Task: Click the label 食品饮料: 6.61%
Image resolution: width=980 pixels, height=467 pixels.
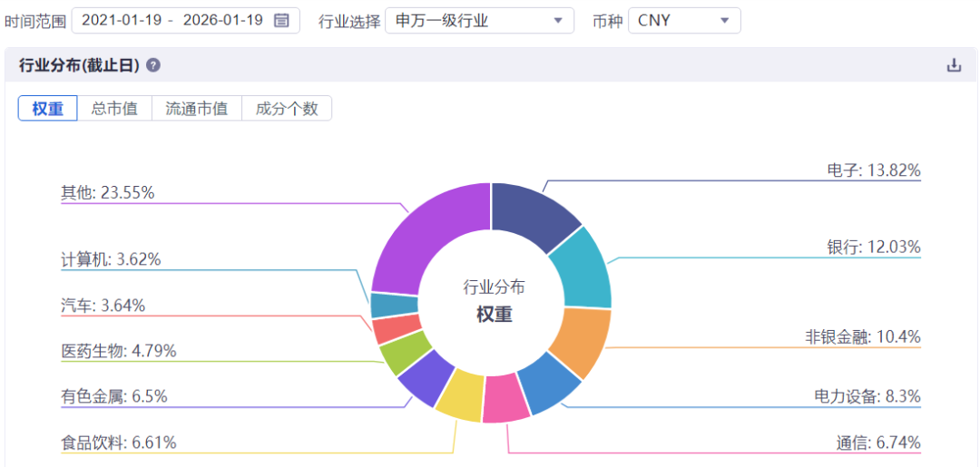Action: [x=119, y=443]
